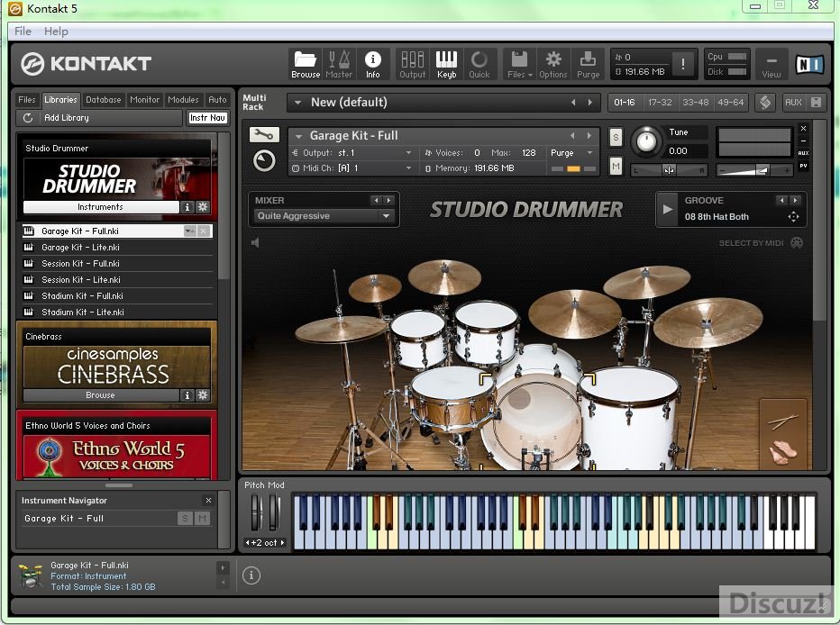840x625 pixels.
Task: Open the Midi Ch channel dropdown
Action: pos(408,168)
